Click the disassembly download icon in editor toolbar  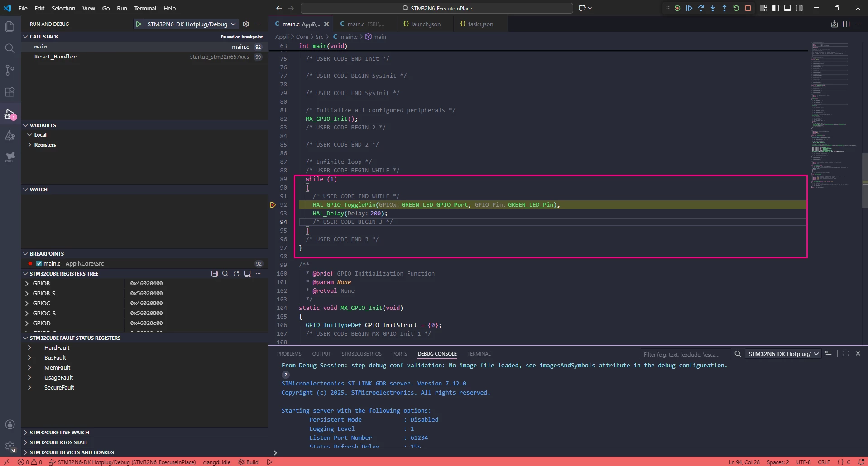[834, 24]
